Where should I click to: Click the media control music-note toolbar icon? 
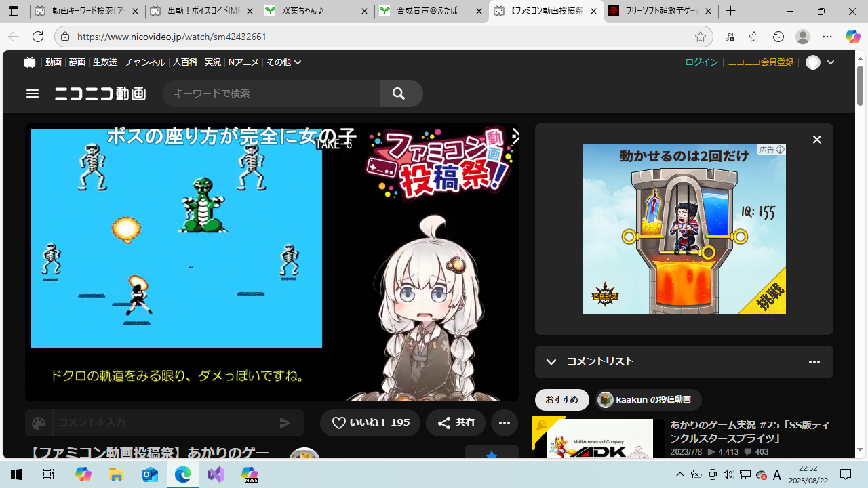(x=730, y=37)
